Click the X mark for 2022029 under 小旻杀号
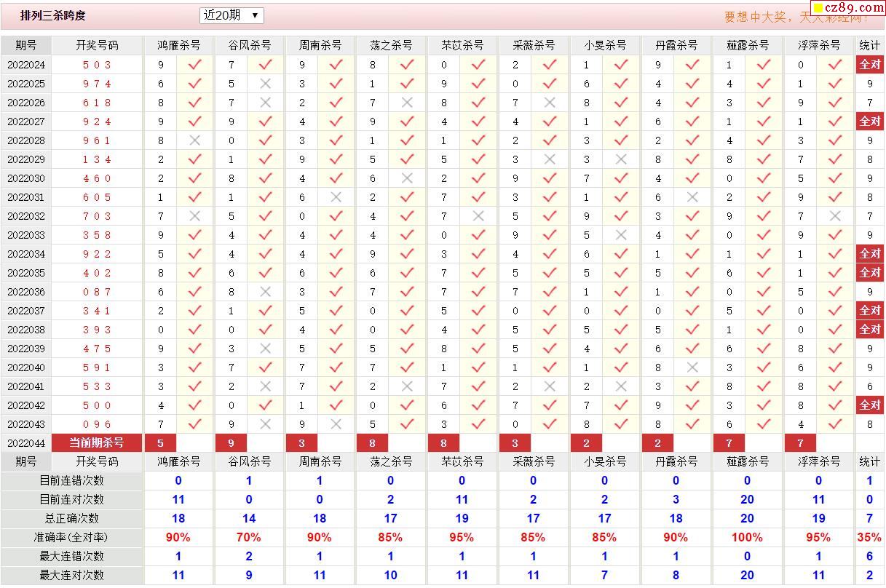Screen dimensions: 886x588 coord(621,159)
